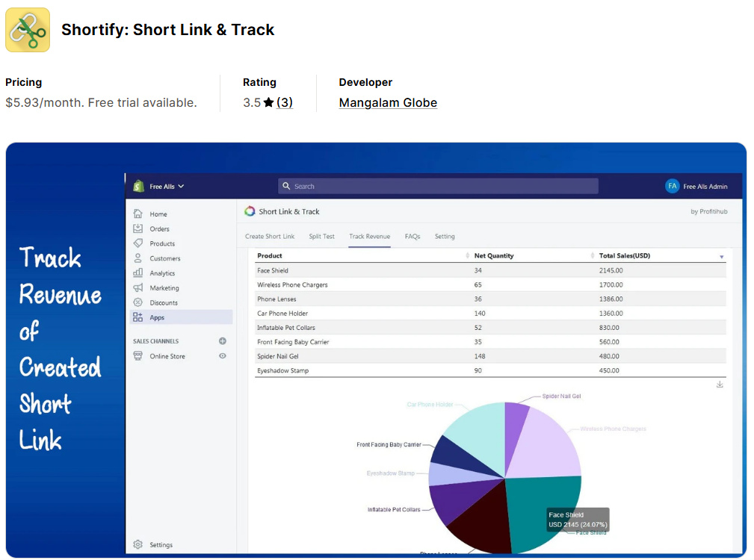The image size is (754, 560).
Task: Switch to Create Short Link tab
Action: pyautogui.click(x=270, y=237)
